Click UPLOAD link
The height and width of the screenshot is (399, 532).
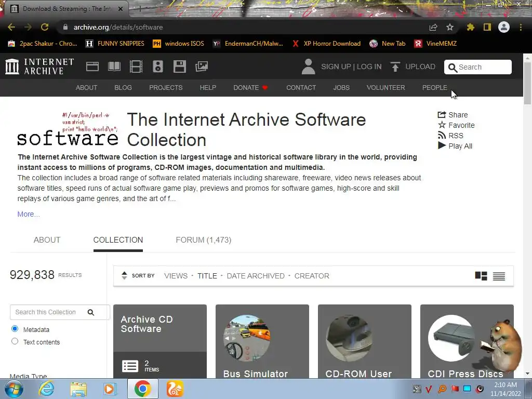(x=420, y=66)
